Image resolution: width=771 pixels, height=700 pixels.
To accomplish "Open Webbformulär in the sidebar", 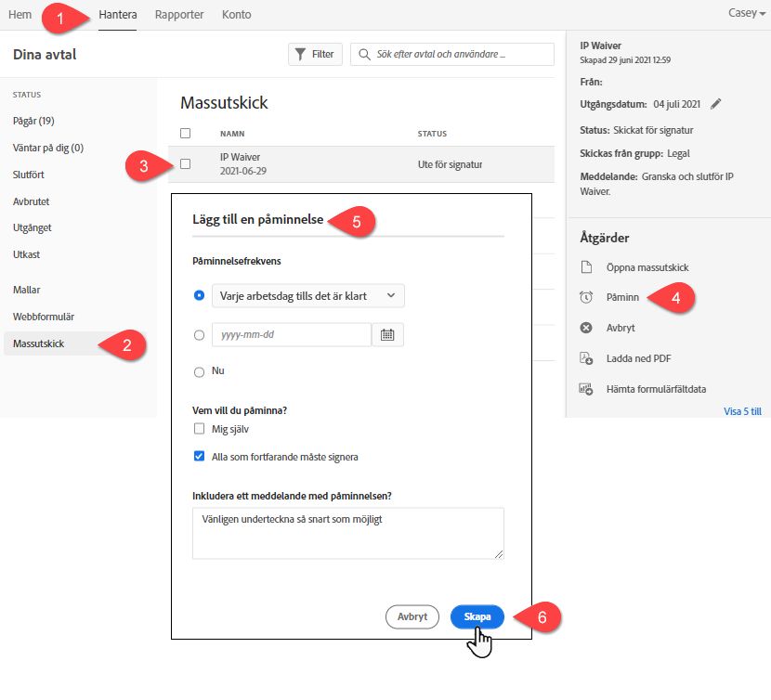I will click(x=44, y=317).
